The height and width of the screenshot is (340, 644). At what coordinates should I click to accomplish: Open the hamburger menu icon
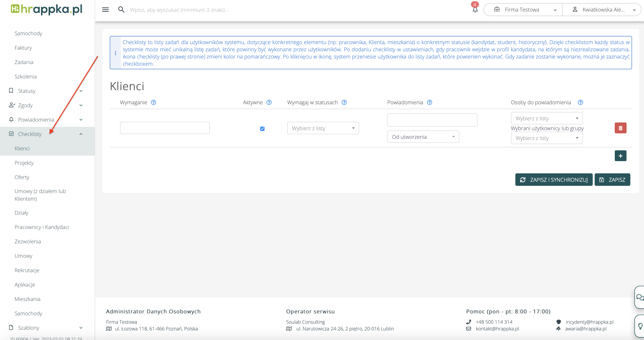(105, 10)
